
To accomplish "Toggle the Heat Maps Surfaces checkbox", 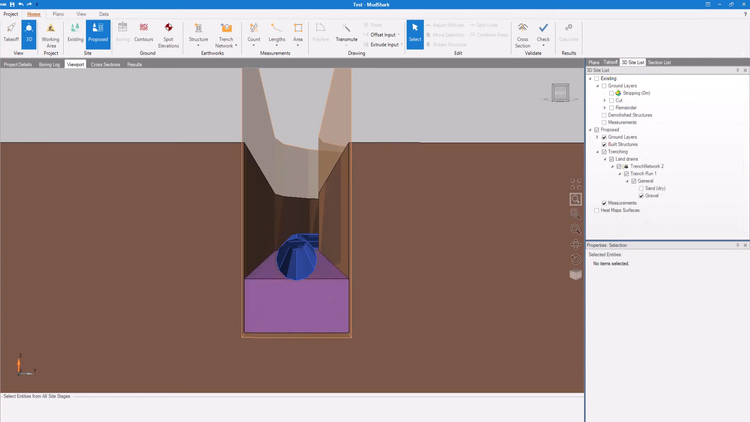I will point(597,210).
